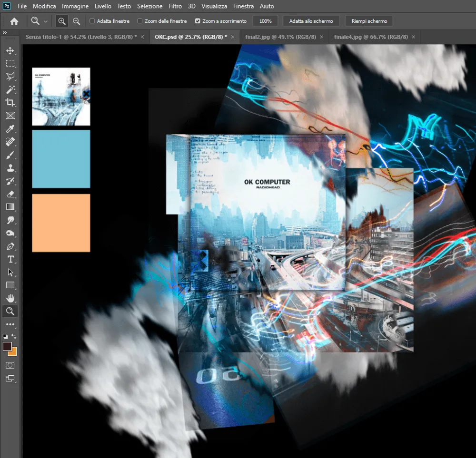Select the Rectangular Marquee tool

[x=10, y=64]
